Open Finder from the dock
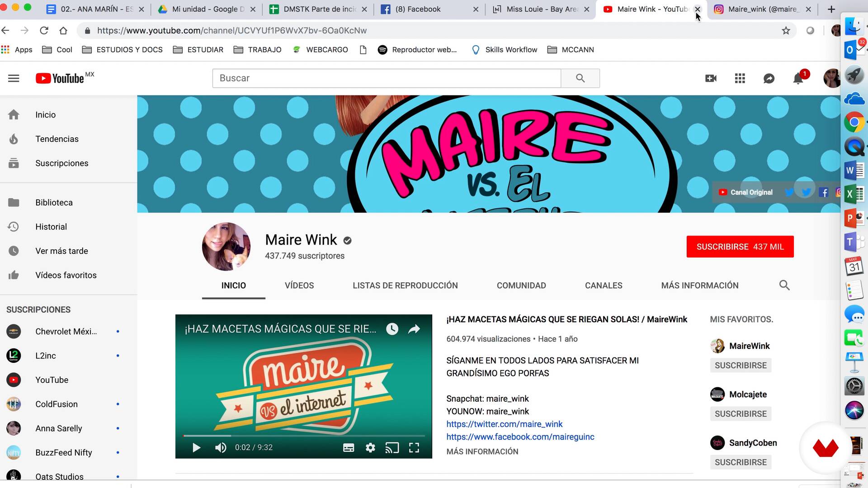Viewport: 868px width, 488px height. point(854,26)
